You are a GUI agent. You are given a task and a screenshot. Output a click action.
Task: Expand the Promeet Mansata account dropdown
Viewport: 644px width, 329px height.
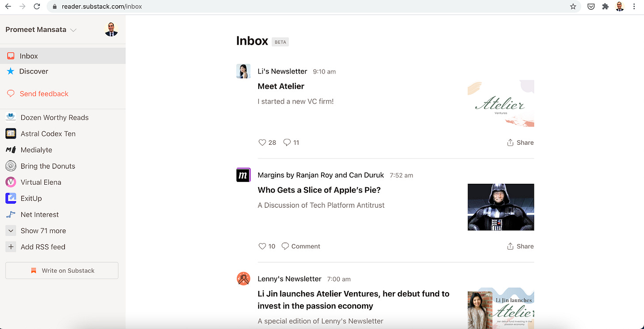41,30
